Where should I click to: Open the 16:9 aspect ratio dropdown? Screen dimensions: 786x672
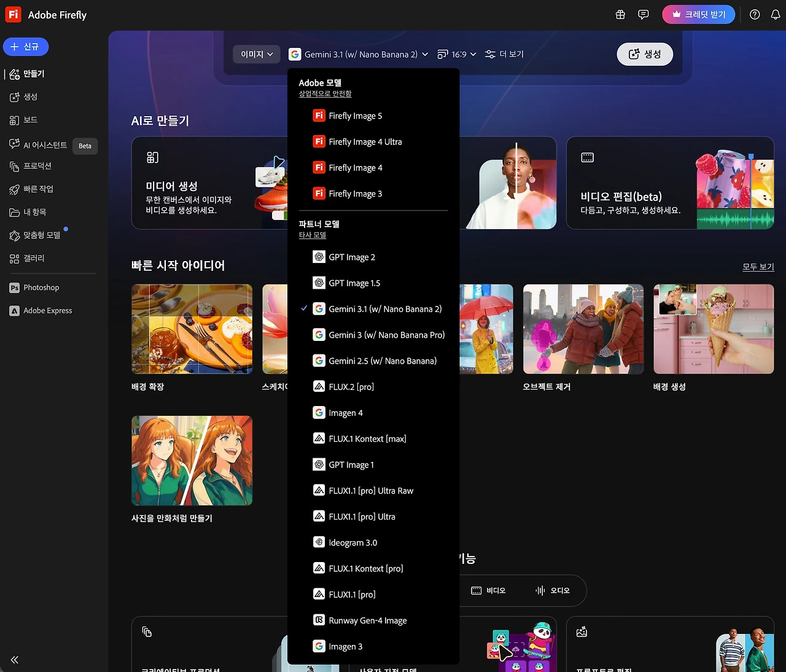tap(457, 54)
